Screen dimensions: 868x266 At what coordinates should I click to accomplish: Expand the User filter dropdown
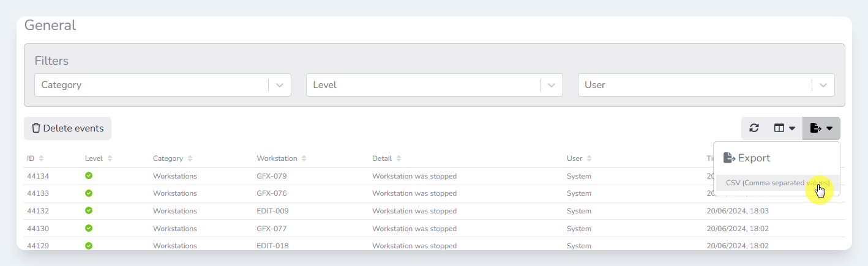pyautogui.click(x=823, y=85)
